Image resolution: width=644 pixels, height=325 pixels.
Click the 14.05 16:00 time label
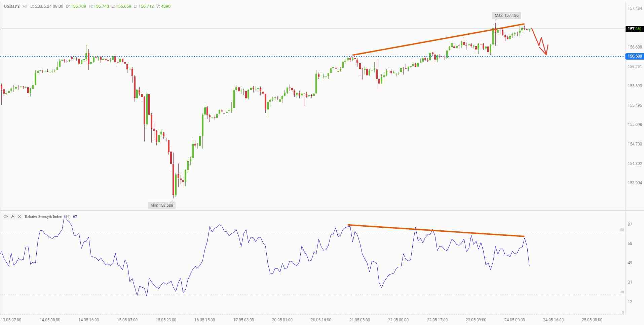coord(88,320)
